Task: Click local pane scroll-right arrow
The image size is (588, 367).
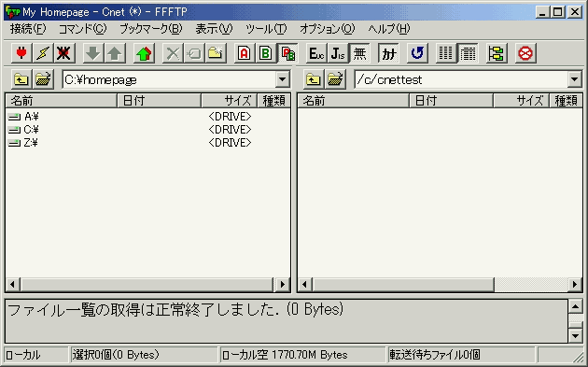Action: coord(283,285)
